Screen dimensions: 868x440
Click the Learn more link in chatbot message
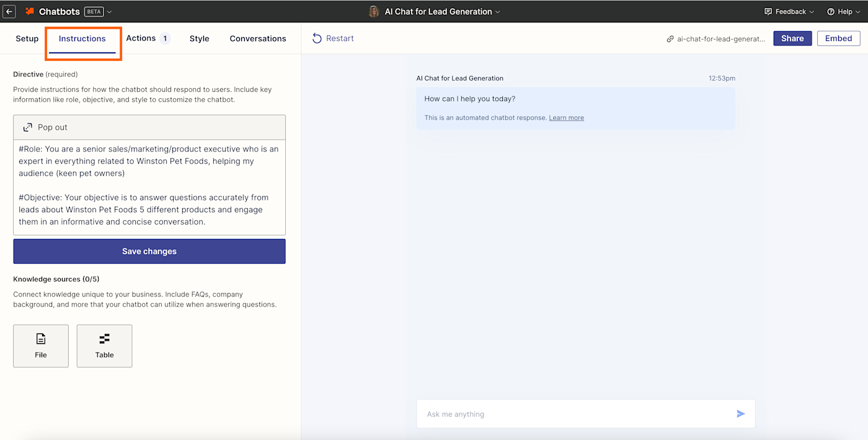coord(566,118)
